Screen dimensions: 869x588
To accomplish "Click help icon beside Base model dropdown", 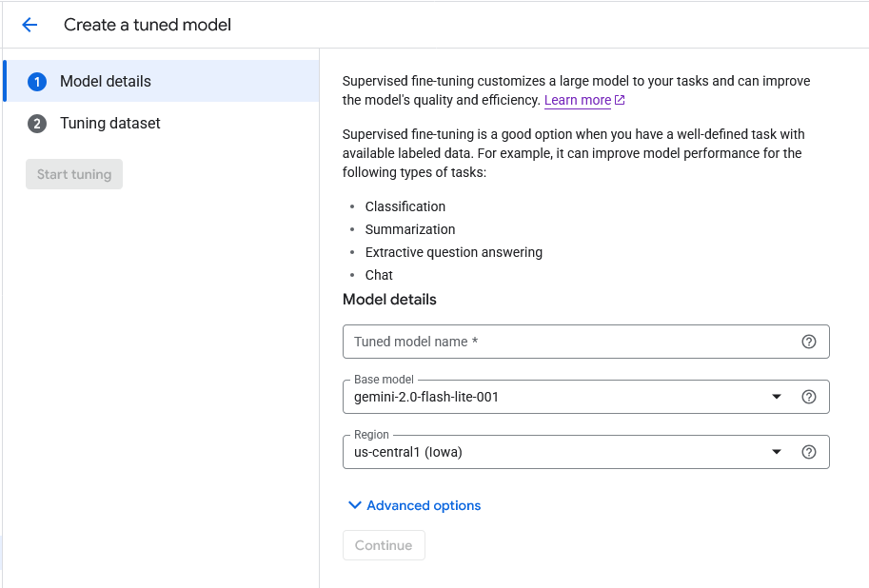I will coord(809,397).
